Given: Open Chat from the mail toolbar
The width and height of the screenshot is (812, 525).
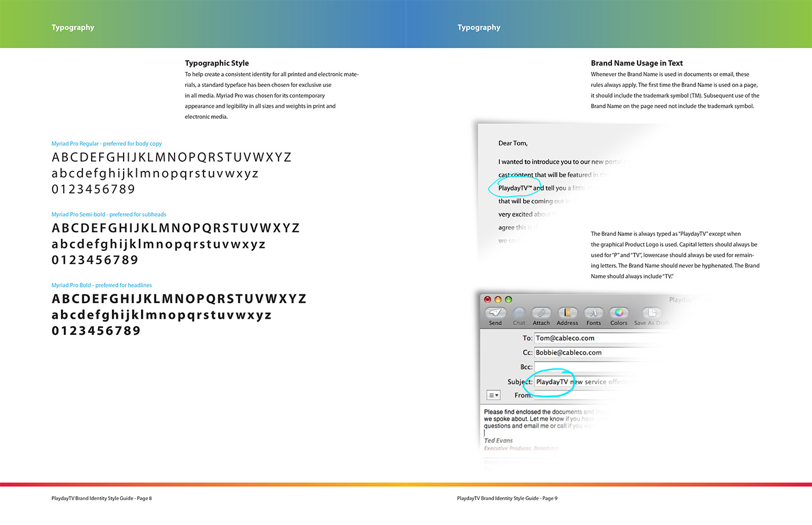Looking at the screenshot, I should tap(519, 313).
